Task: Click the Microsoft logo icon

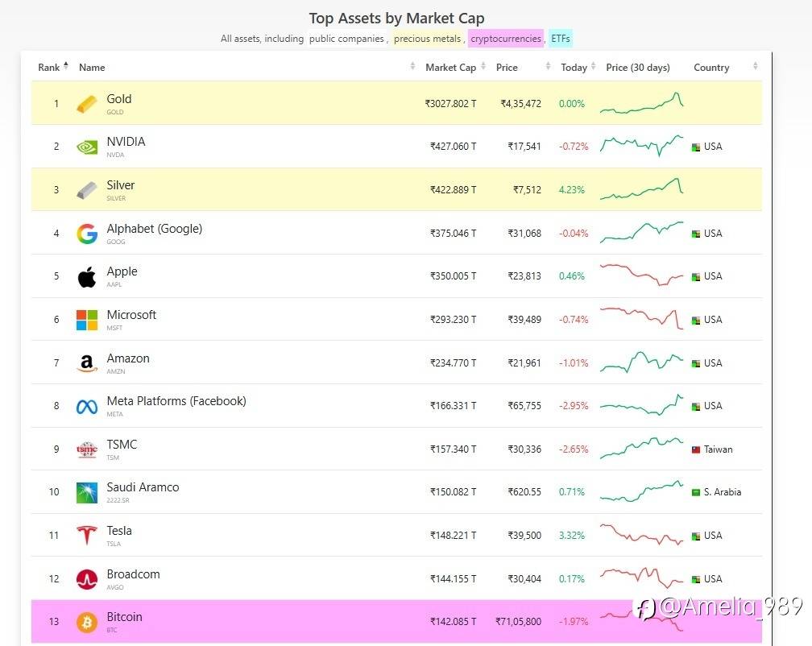Action: (x=86, y=320)
